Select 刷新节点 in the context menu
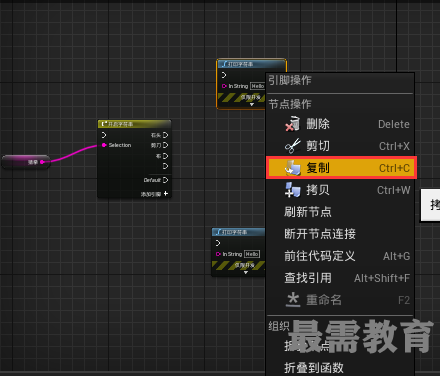Image resolution: width=440 pixels, height=376 pixels. (340, 212)
